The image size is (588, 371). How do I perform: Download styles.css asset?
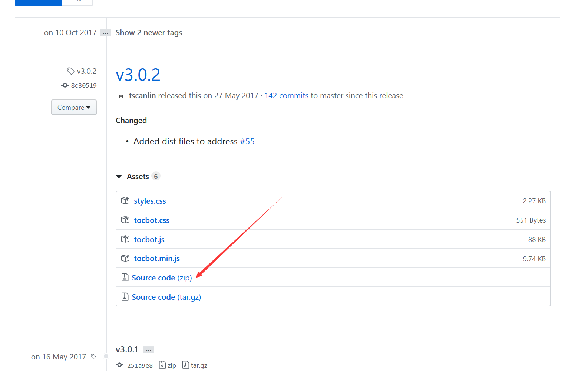(x=150, y=201)
